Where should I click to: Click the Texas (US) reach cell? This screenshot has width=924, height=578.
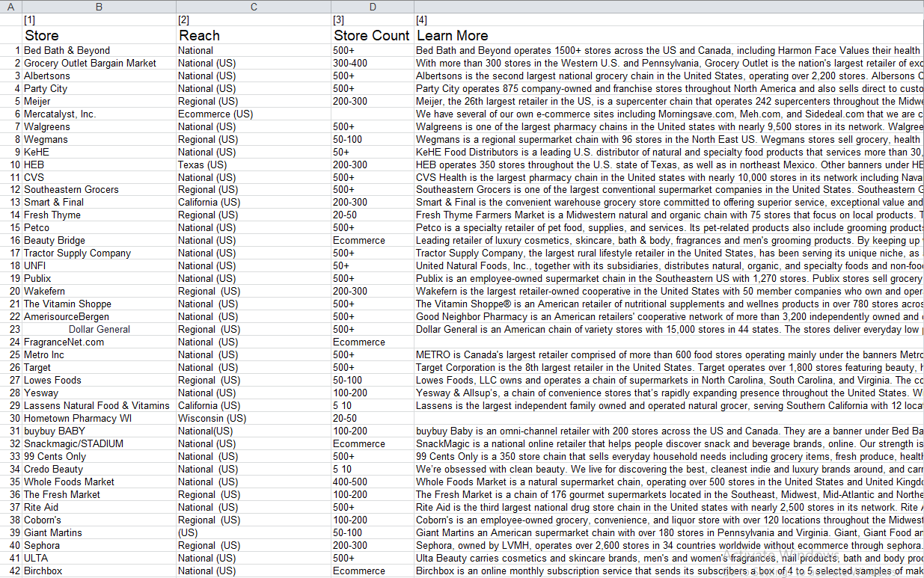[x=254, y=165]
